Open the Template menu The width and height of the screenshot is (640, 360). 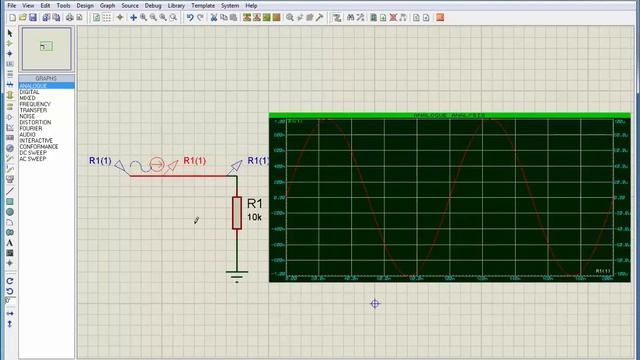pyautogui.click(x=203, y=6)
